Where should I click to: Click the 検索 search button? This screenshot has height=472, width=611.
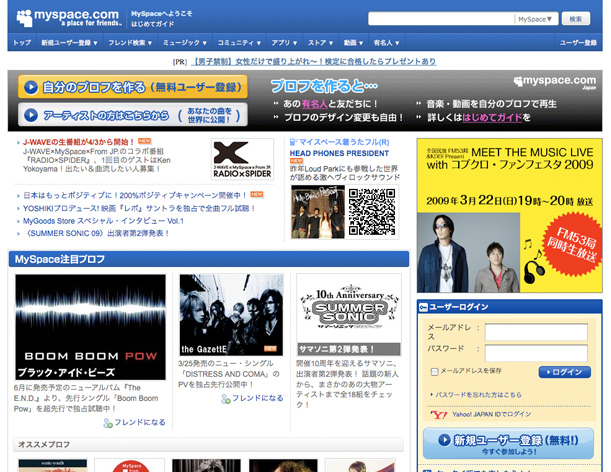tap(576, 19)
